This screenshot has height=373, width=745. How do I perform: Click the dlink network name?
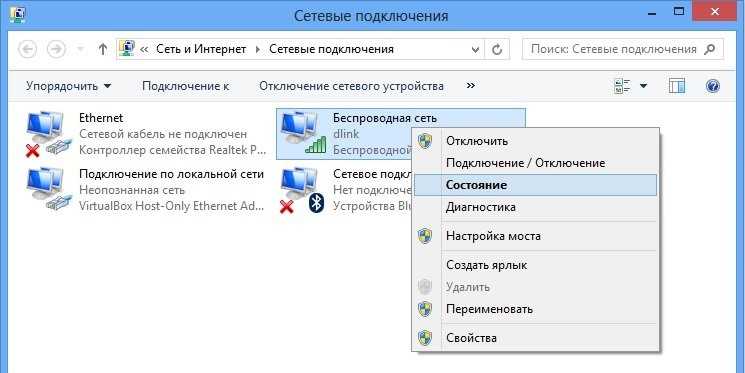[346, 134]
